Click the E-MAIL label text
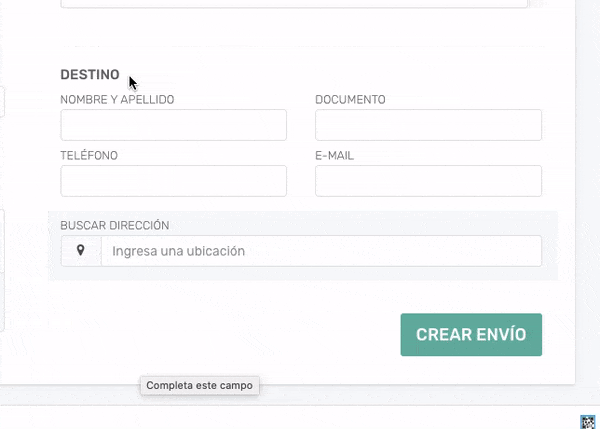 [x=334, y=156]
